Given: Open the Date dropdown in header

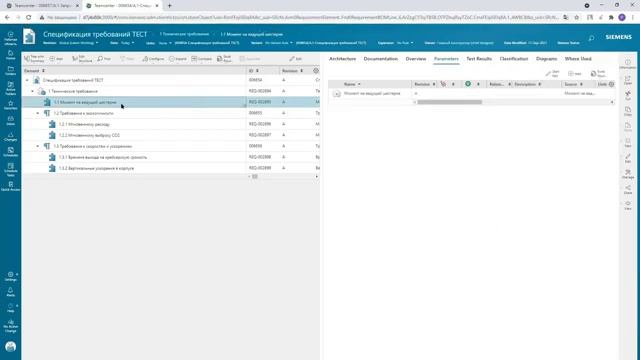Looking at the screenshot, I should [x=127, y=43].
